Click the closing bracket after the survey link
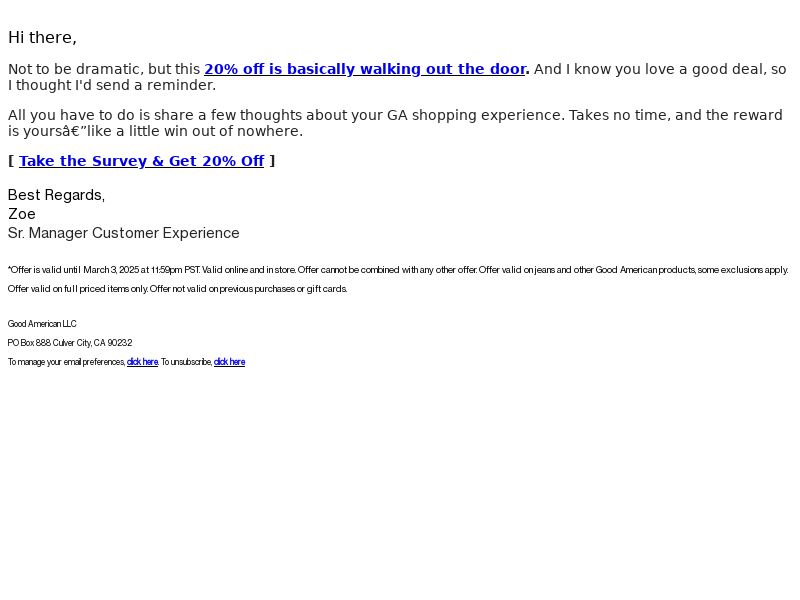This screenshot has height=600, width=800. tap(272, 161)
